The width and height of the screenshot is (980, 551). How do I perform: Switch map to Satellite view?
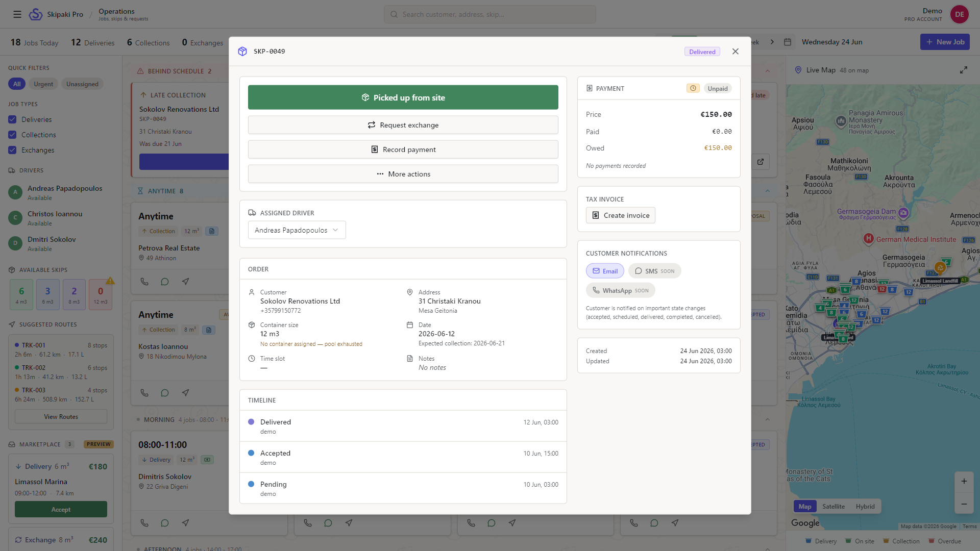click(833, 506)
